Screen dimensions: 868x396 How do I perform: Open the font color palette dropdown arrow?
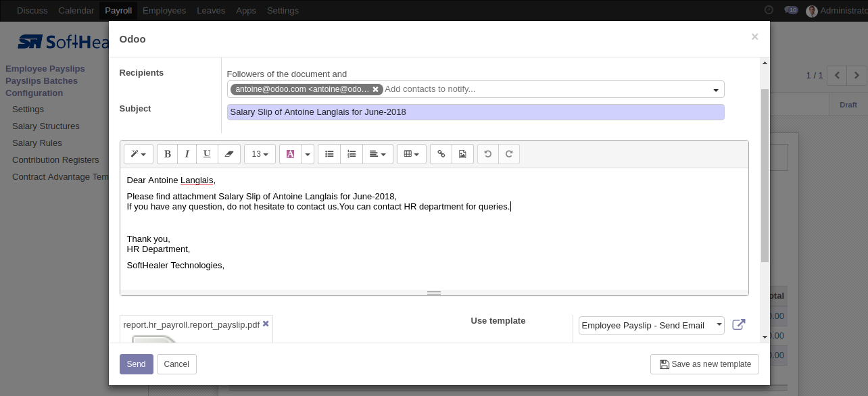308,154
